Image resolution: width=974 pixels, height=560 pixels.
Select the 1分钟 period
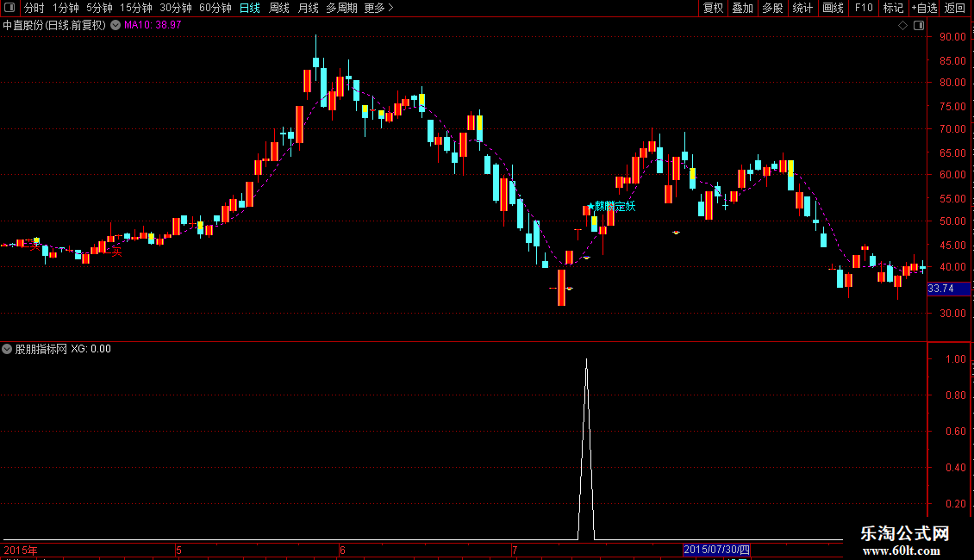[x=66, y=8]
